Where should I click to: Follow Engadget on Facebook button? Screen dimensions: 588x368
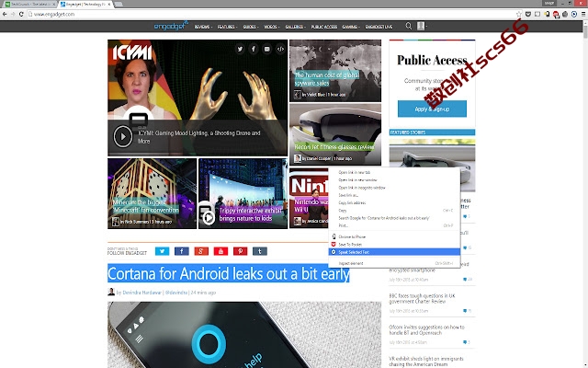pos(182,251)
